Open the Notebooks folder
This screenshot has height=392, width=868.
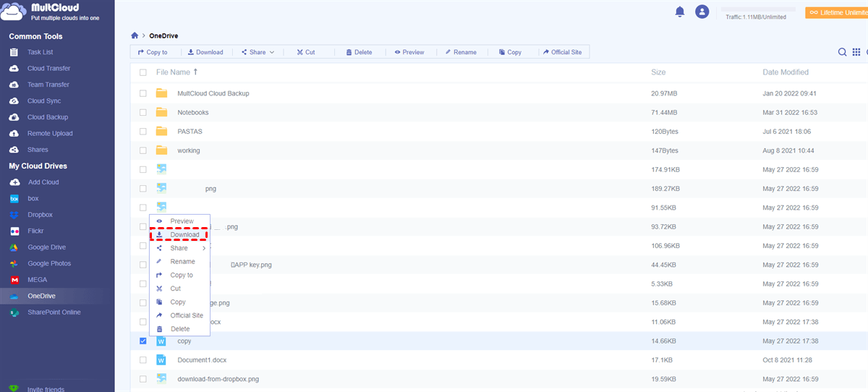[193, 113]
